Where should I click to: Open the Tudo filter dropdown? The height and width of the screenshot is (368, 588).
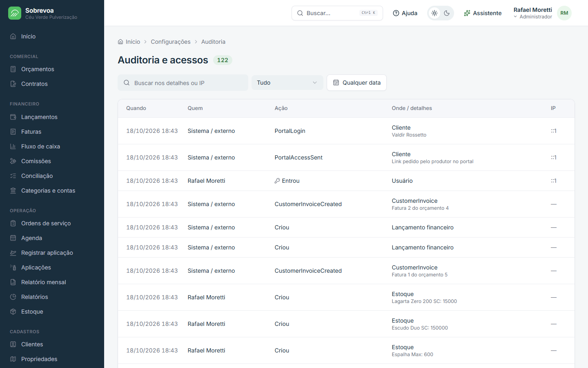click(287, 83)
